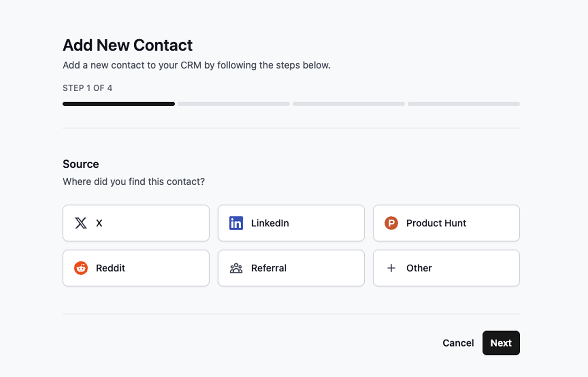Click the Referral people icon
Screen dimensions: 588x377
click(236, 268)
